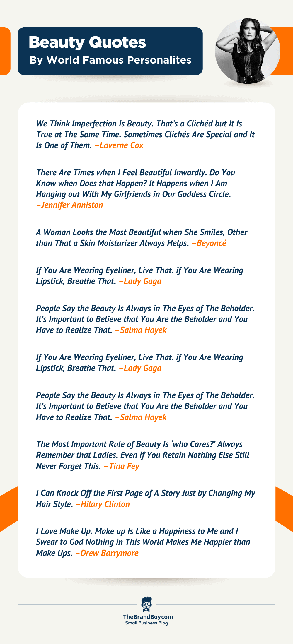293x644 pixels.
Task: Click the Jennifer Anniston attribution
Action: tap(69, 205)
